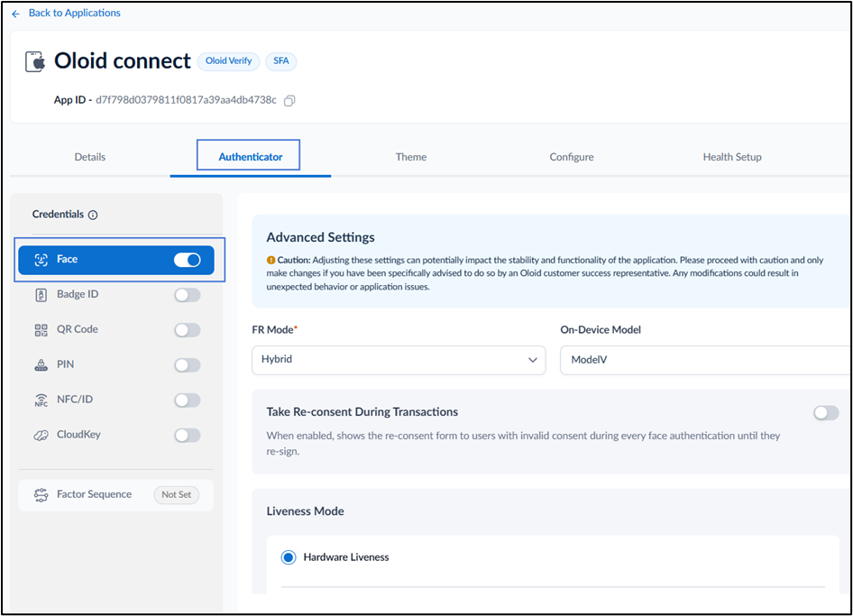Select the Hardware Liveness radio button
Screen dimensions: 853x616
pos(289,557)
